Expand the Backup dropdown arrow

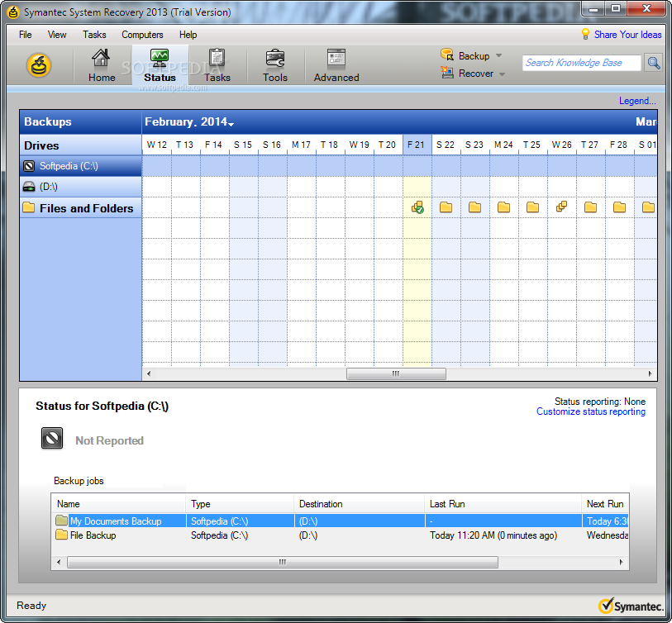(x=498, y=55)
